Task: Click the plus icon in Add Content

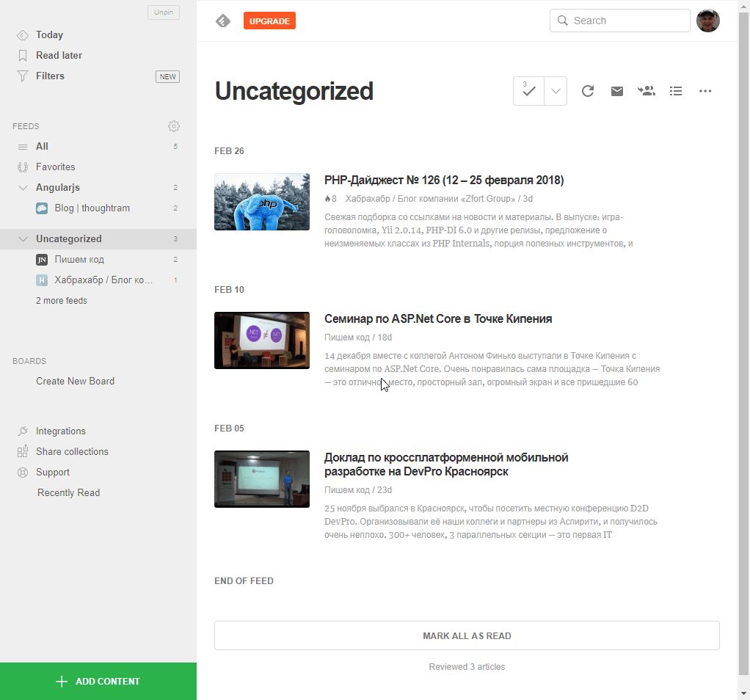Action: tap(62, 682)
